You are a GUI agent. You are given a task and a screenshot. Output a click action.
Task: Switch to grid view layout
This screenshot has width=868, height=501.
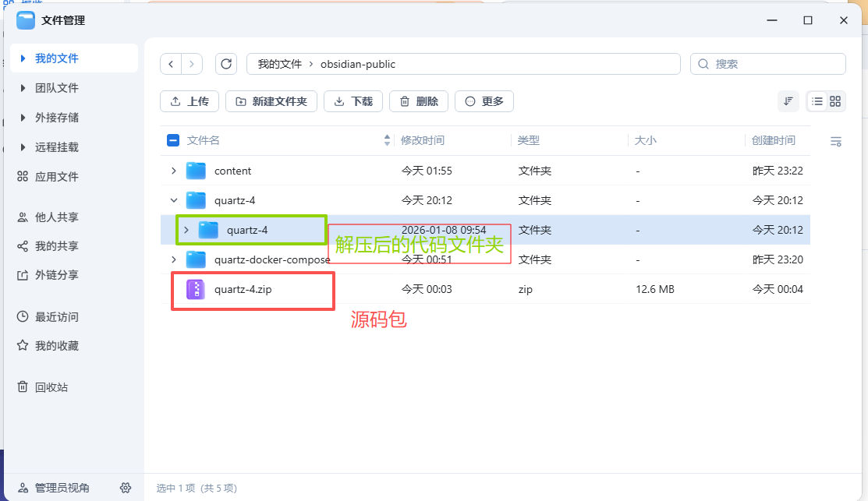pos(835,101)
